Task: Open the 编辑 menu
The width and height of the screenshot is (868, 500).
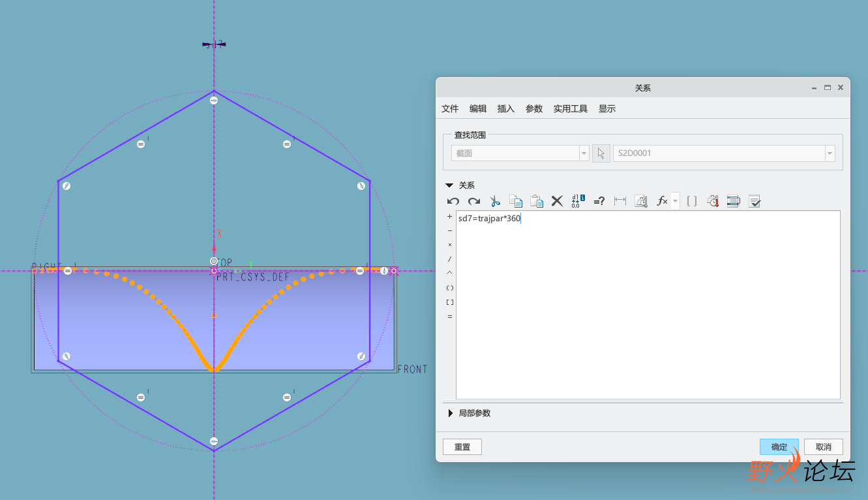Action: [478, 109]
